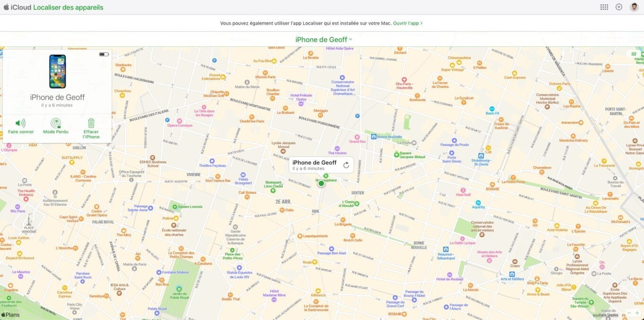Select the Hôtel Prélude Opéra pin
Image resolution: width=644 pixels, height=320 pixels.
(x=300, y=103)
